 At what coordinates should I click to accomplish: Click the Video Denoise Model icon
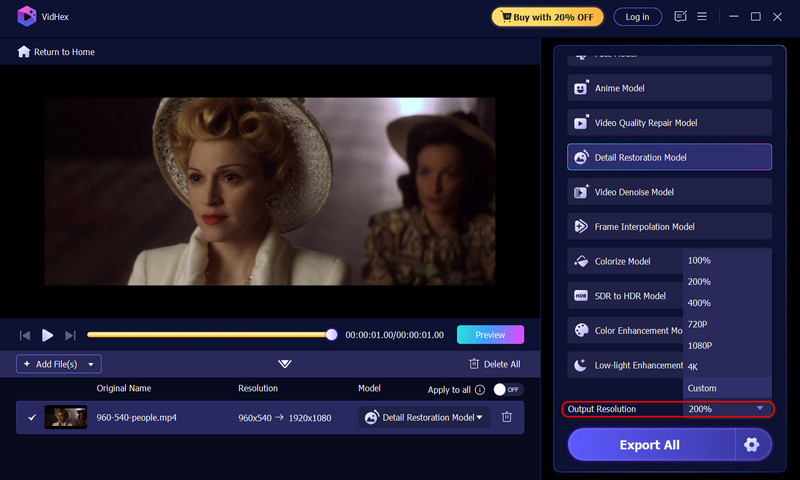tap(581, 192)
